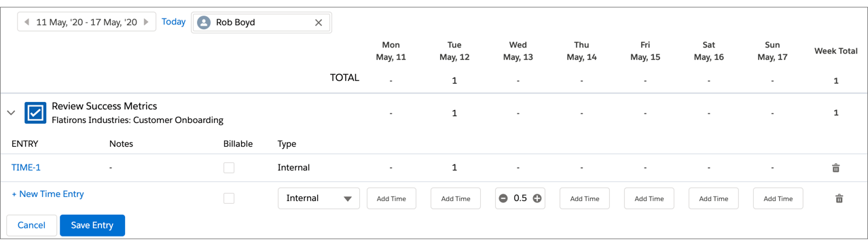
Task: Toggle Billable checkbox for TIME-1
Action: point(229,168)
